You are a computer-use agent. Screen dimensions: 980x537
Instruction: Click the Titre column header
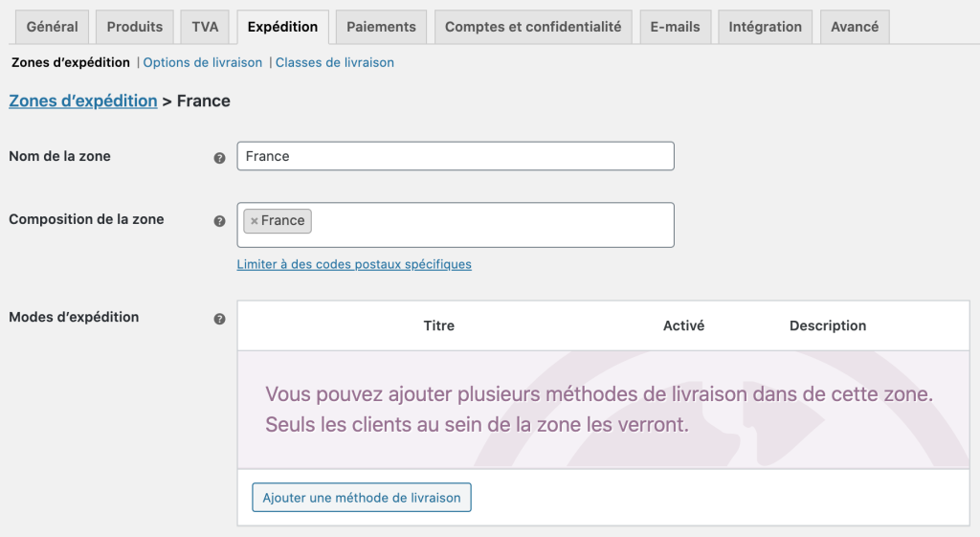point(438,325)
